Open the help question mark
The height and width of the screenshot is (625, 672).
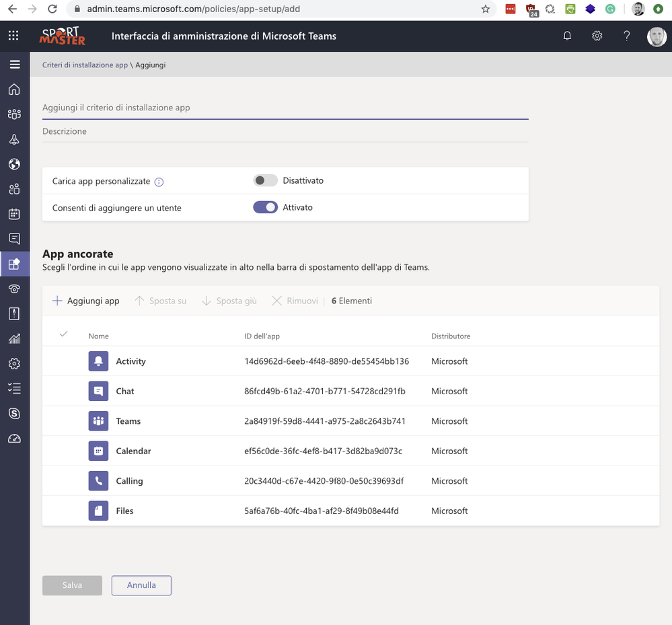click(x=626, y=36)
